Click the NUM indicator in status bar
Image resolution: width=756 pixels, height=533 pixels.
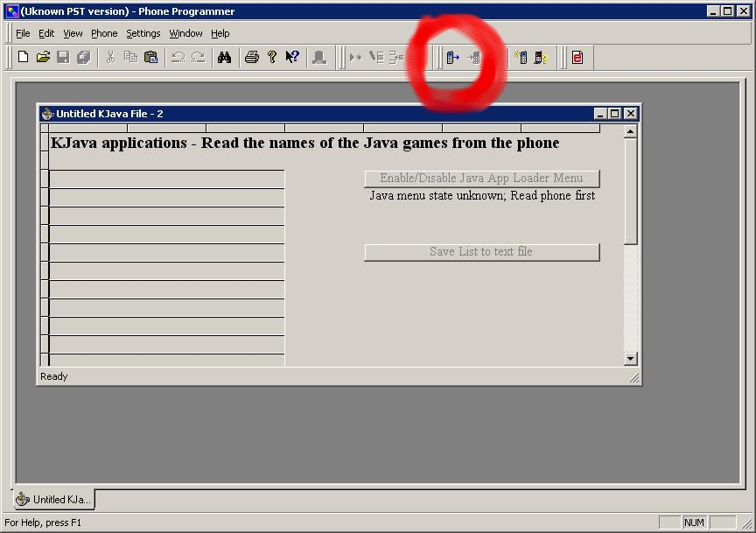(694, 522)
